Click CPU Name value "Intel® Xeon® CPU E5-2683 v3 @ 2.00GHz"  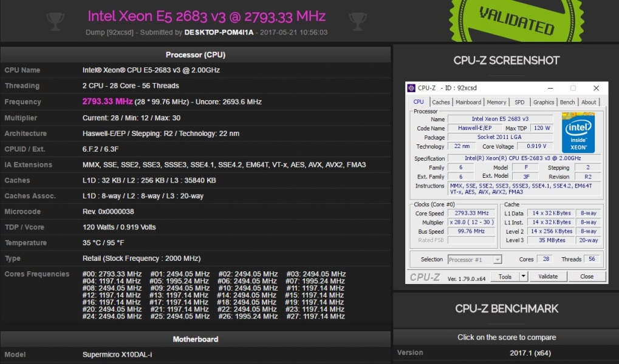(151, 70)
